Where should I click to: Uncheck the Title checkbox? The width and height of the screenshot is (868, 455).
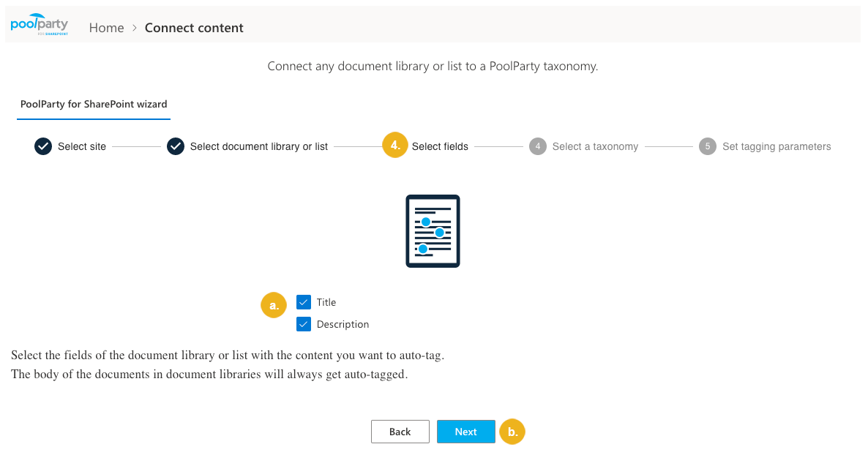304,302
